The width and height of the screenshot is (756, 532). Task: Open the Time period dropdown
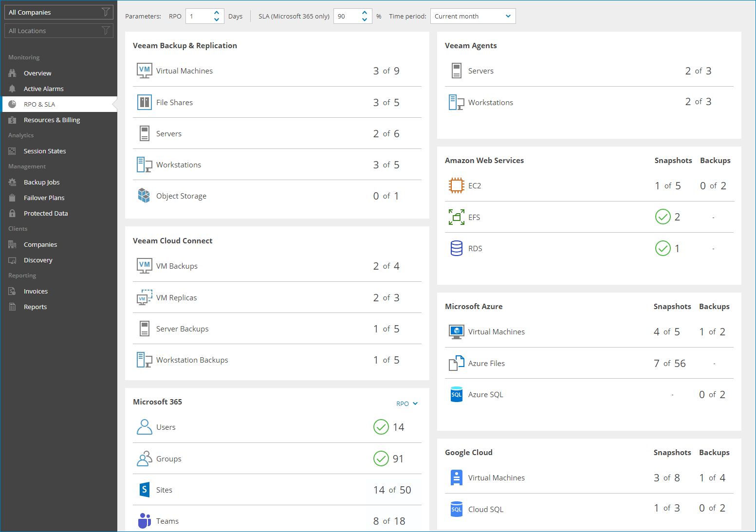(473, 16)
